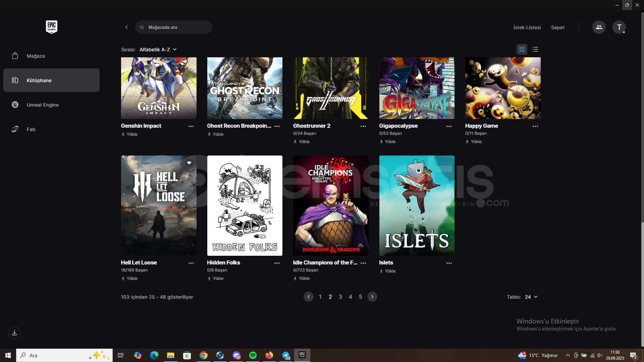Open the sort order dropdown
Screen dimensions: 644x362
(x=158, y=50)
